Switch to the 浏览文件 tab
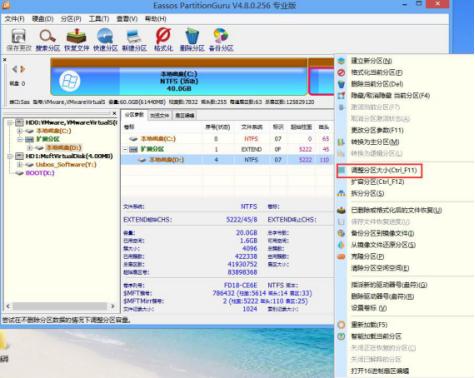475x378 pixels. (159, 115)
